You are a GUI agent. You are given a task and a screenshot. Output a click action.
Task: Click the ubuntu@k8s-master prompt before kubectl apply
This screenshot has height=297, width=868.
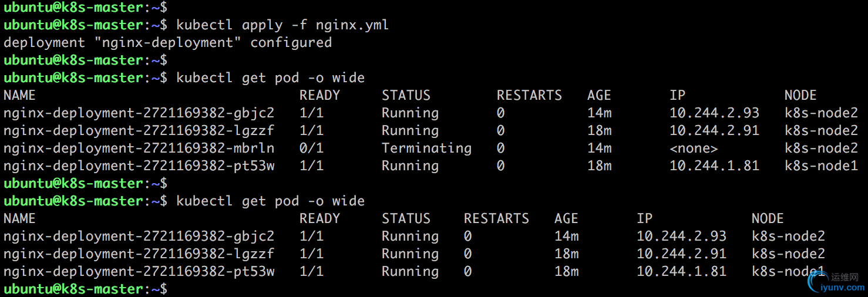click(85, 25)
